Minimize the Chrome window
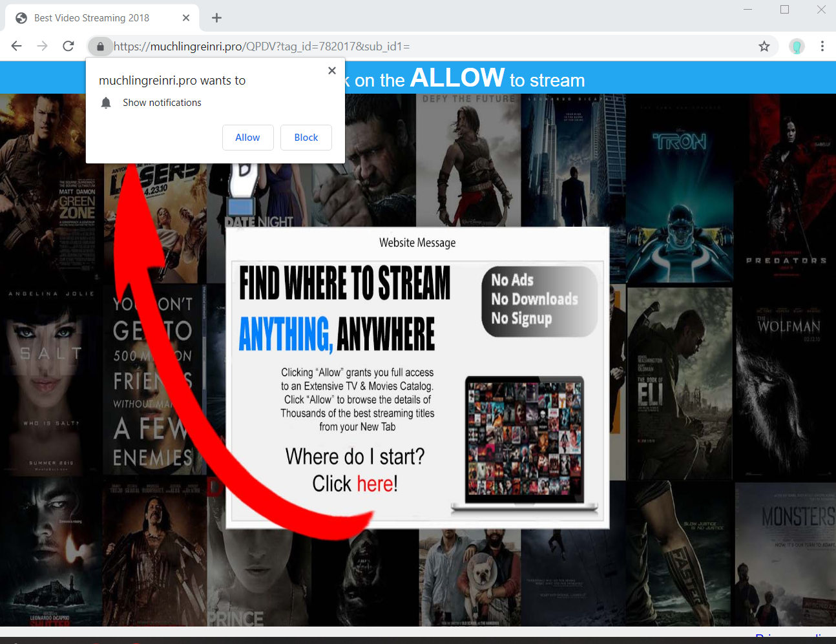 pos(748,10)
